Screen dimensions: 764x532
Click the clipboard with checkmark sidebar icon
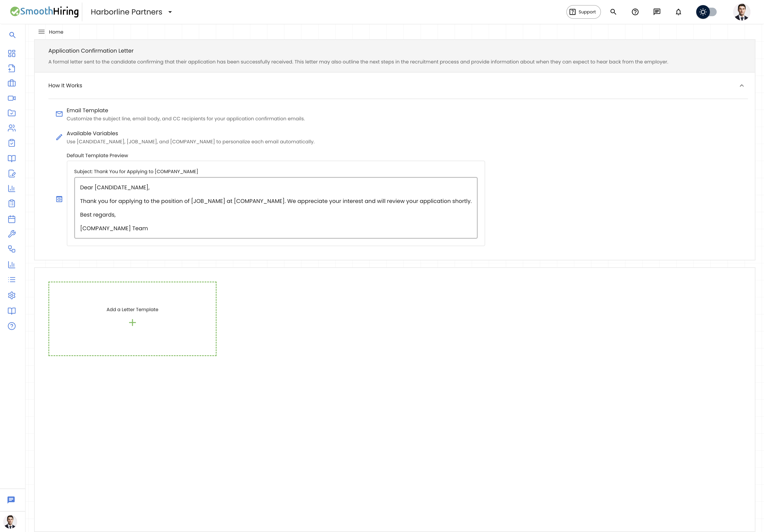[x=12, y=143]
